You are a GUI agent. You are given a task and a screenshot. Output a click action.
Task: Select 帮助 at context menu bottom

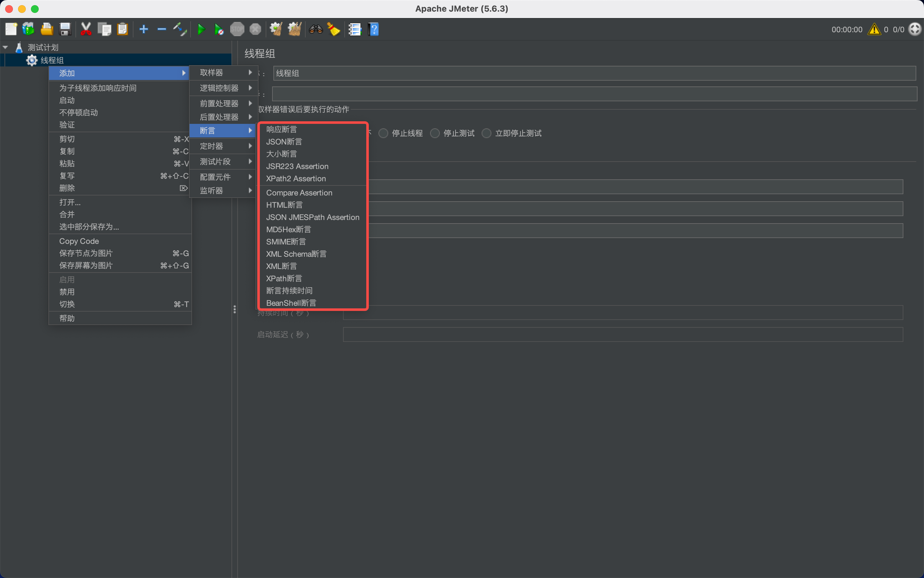pos(120,318)
